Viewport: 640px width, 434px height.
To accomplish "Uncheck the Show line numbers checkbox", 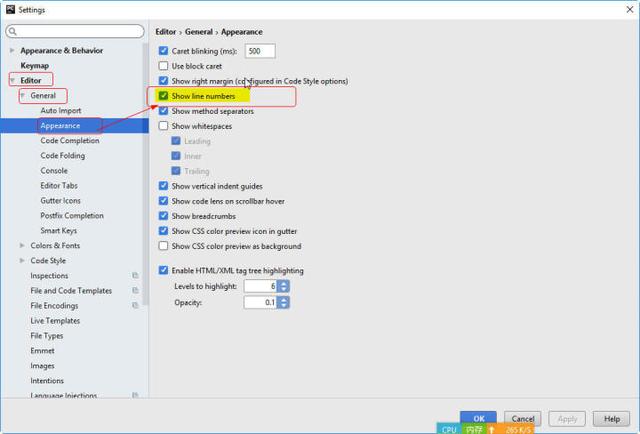I will click(165, 96).
